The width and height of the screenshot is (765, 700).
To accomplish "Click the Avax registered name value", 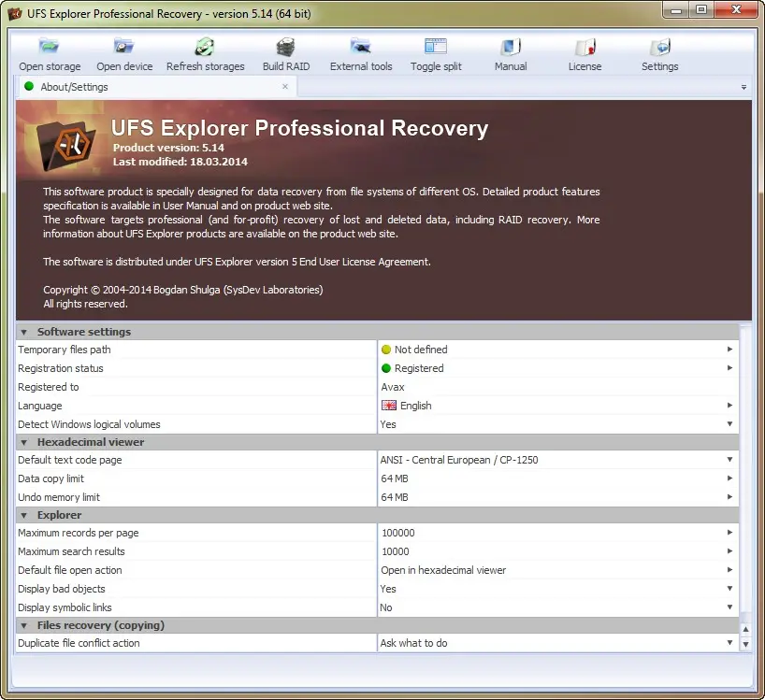I will point(392,387).
